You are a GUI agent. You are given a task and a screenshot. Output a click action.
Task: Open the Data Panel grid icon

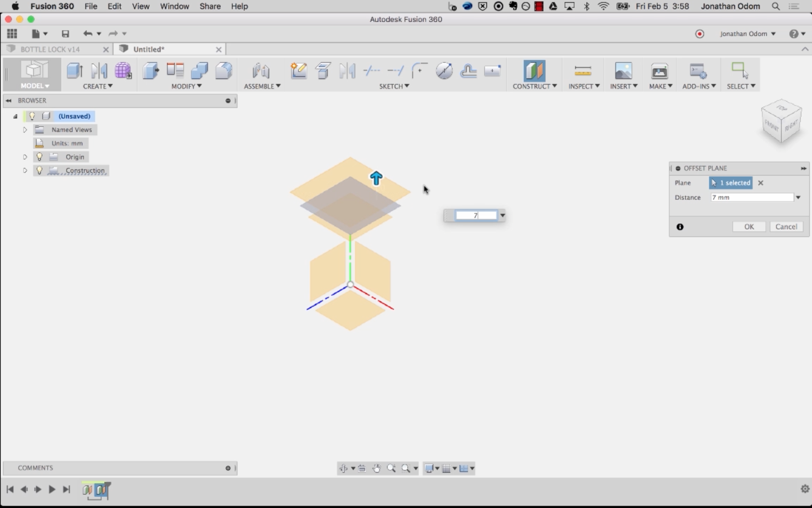click(12, 34)
